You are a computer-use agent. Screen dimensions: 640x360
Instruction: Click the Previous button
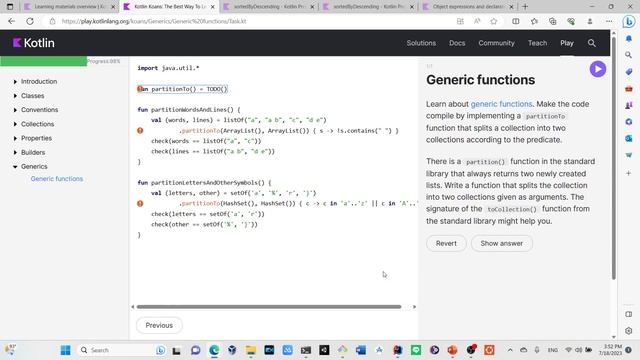[x=159, y=325]
